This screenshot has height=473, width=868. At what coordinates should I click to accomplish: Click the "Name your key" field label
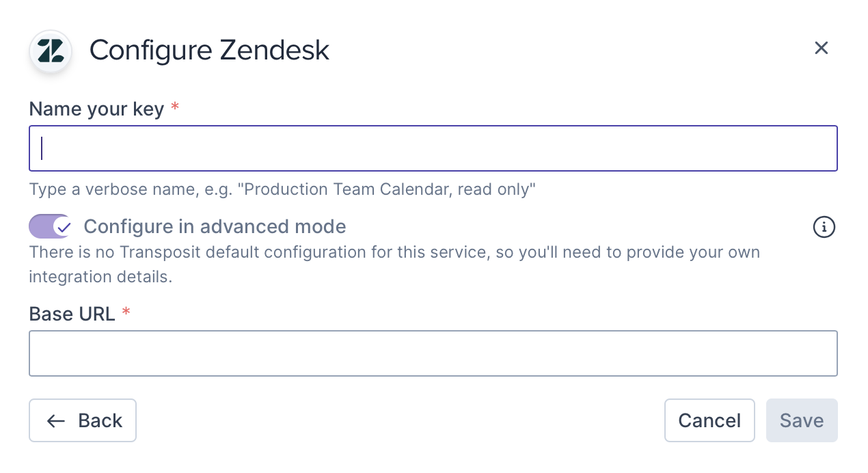click(96, 109)
